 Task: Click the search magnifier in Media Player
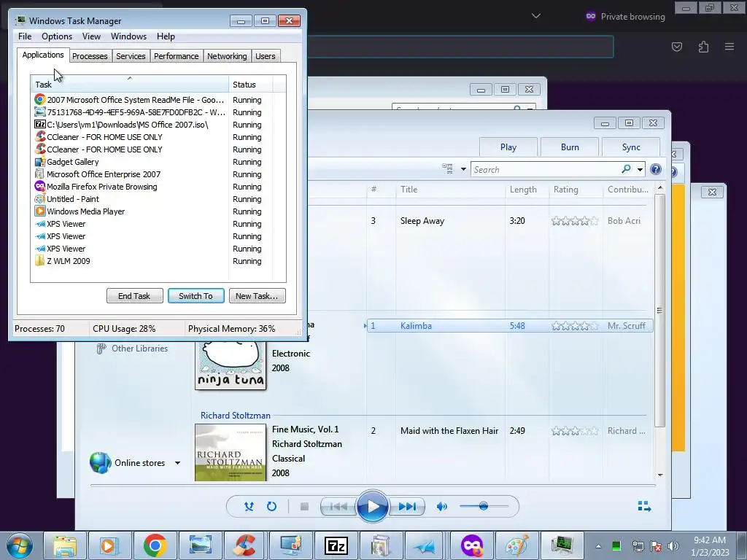626,169
